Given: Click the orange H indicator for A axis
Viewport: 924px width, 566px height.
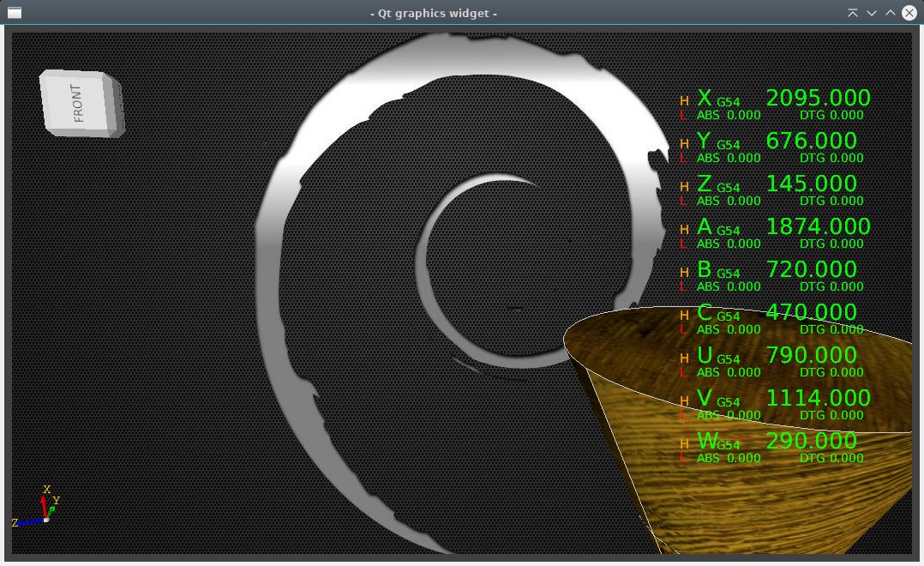Looking at the screenshot, I should (x=684, y=230).
